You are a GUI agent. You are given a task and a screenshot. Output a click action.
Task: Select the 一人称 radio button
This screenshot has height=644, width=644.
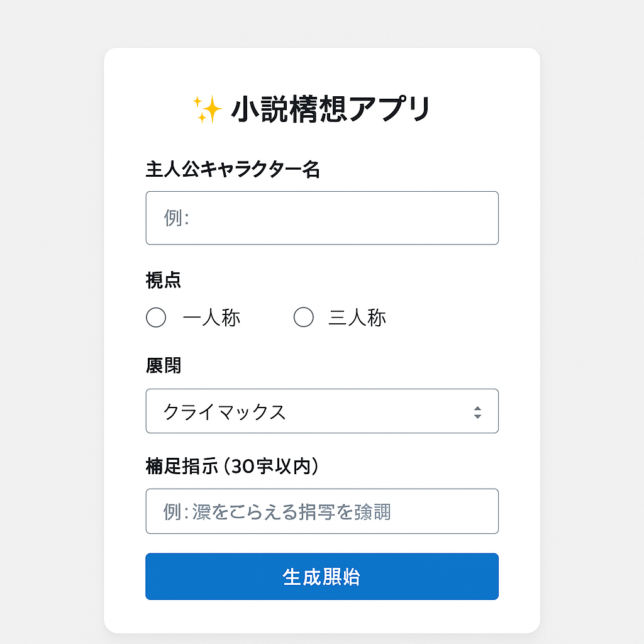156,318
